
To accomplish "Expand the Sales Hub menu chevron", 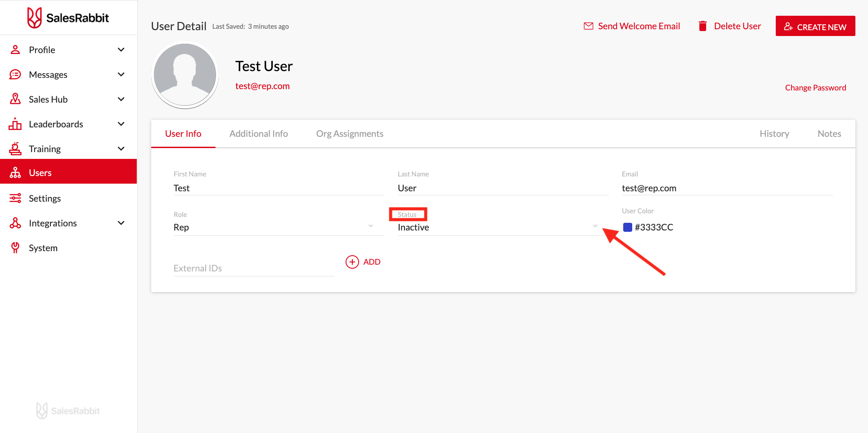I will (121, 99).
